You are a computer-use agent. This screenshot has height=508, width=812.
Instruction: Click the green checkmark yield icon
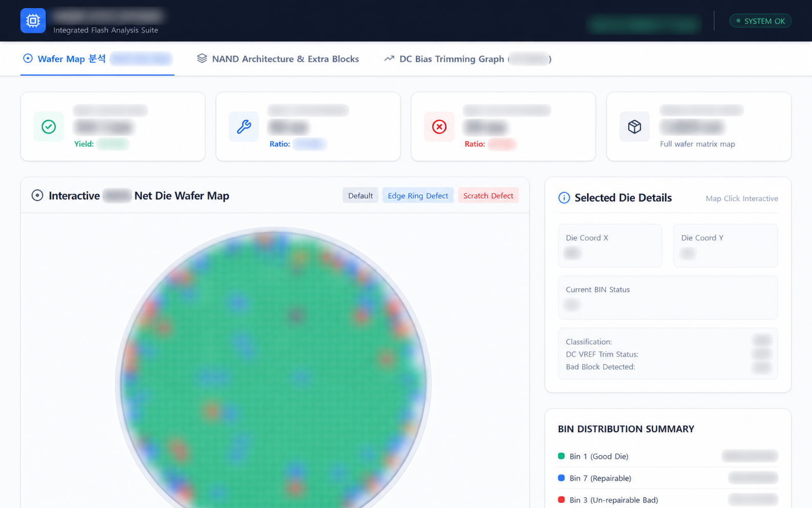pos(49,126)
